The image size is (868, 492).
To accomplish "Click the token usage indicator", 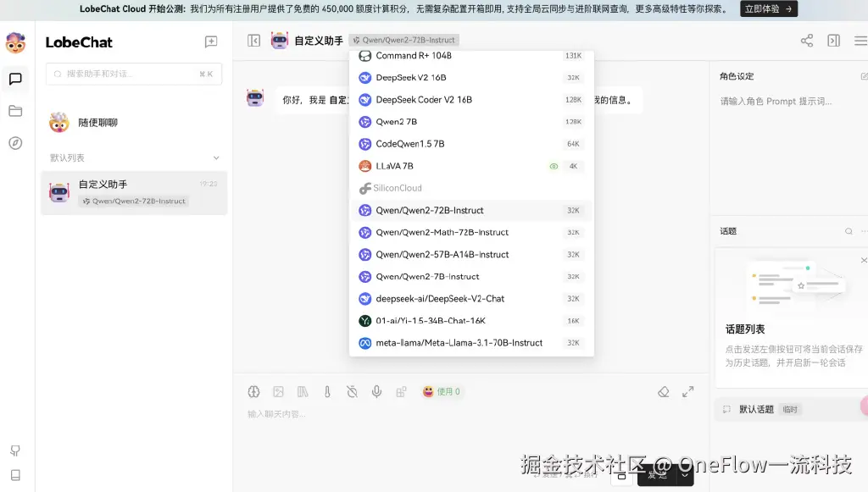I will (441, 391).
